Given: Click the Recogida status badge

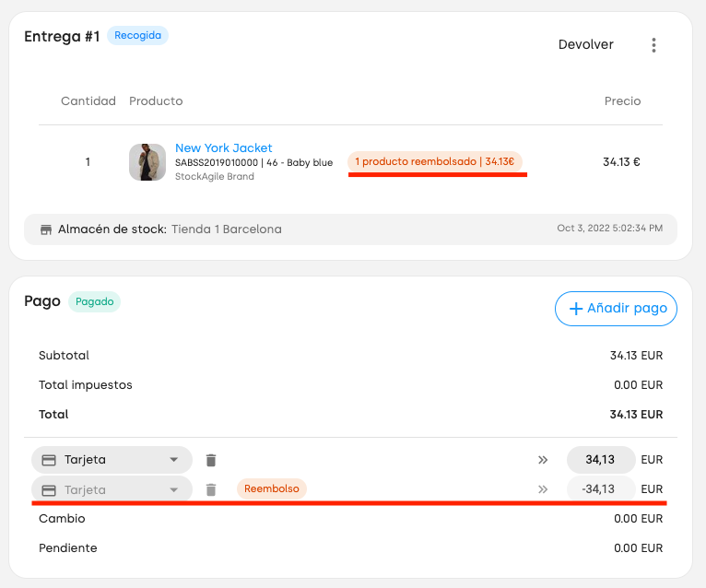Looking at the screenshot, I should [137, 36].
